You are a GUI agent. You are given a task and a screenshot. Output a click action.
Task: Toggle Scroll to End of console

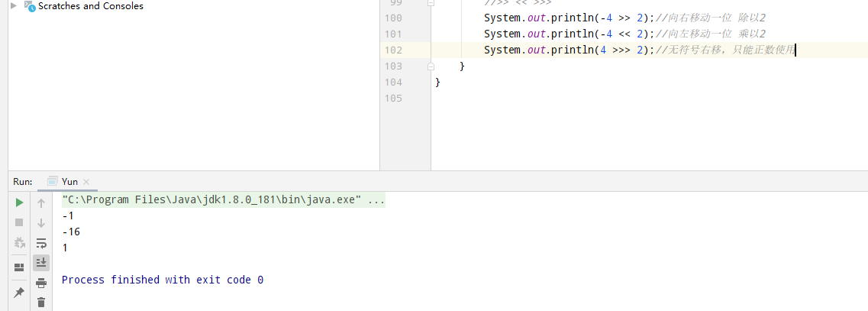pyautogui.click(x=41, y=262)
